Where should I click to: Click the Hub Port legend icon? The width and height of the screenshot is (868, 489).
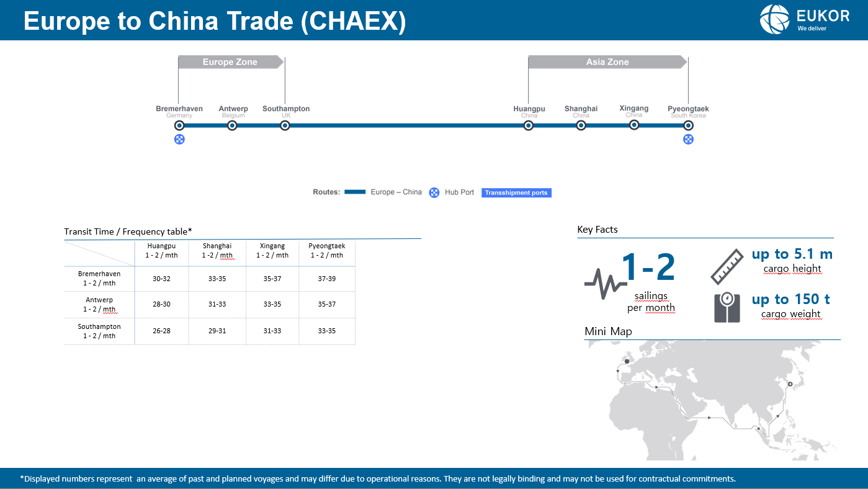coord(434,192)
